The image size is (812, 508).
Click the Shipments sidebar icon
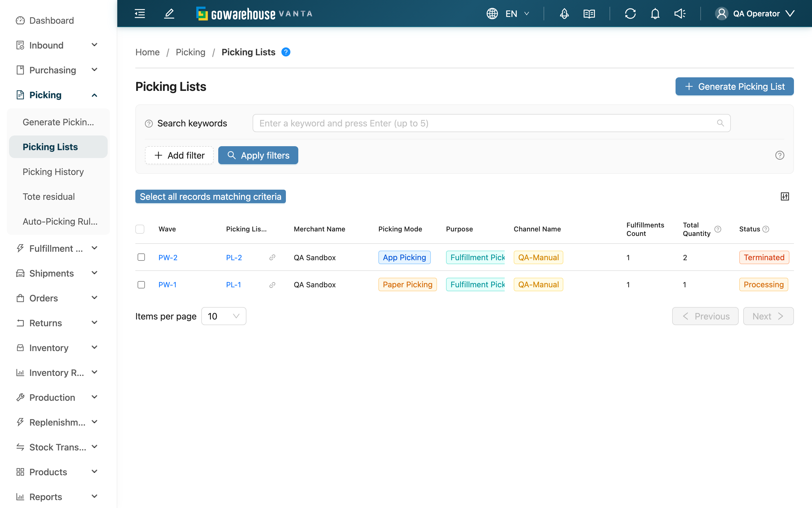20,273
